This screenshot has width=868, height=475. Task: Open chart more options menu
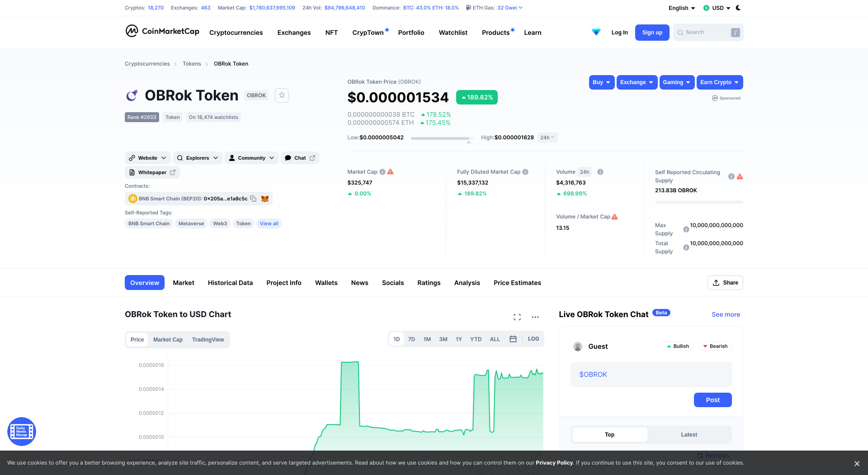point(535,317)
